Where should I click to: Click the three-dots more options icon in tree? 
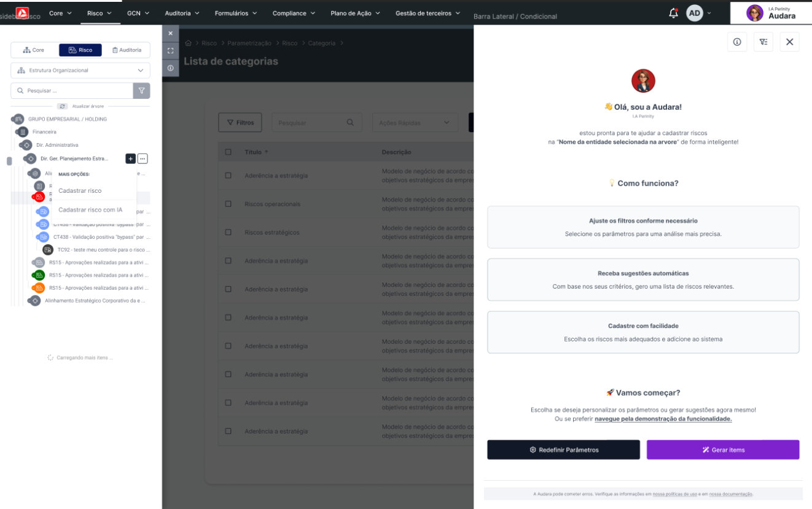click(x=142, y=159)
